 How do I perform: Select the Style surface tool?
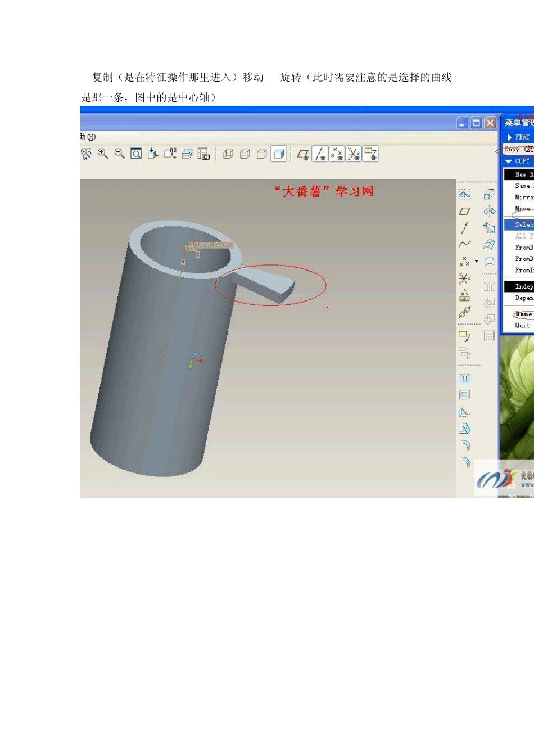[489, 262]
